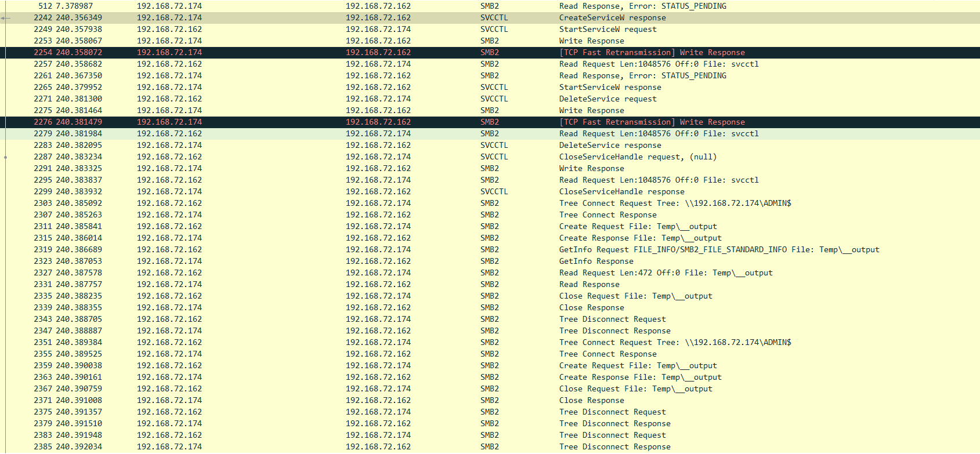Click Tree Disconnect Request in packet 2383
The height and width of the screenshot is (454, 980).
point(612,435)
